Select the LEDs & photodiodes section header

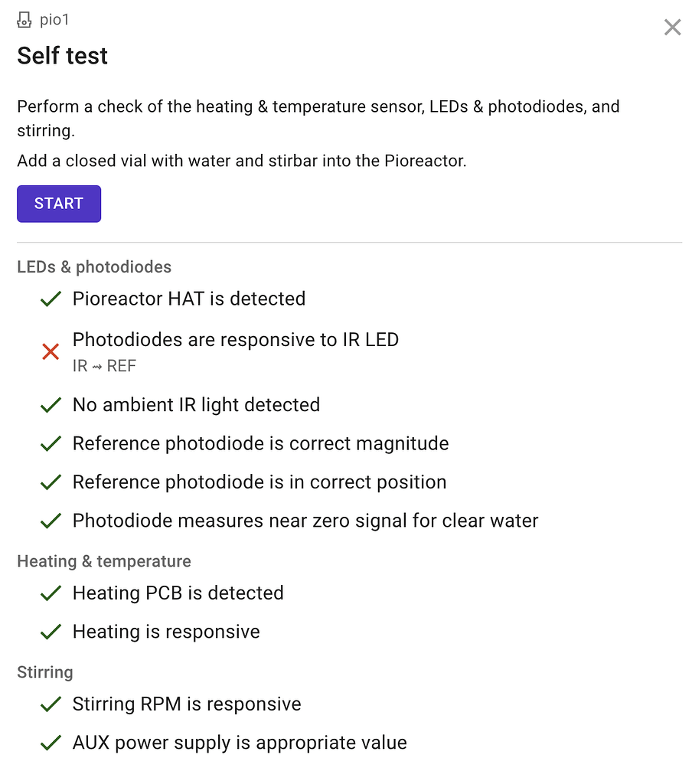tap(94, 266)
